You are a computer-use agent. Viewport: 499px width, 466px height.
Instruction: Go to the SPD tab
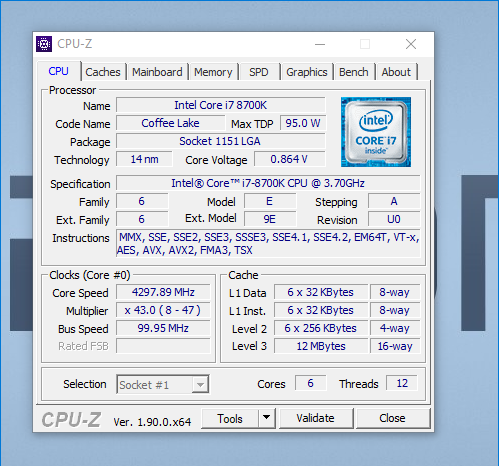[259, 72]
